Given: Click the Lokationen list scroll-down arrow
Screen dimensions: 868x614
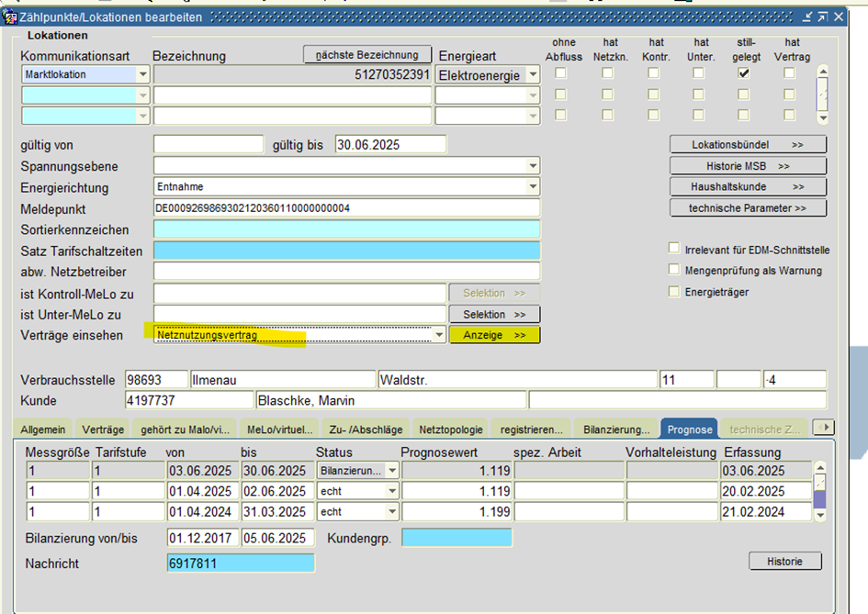Looking at the screenshot, I should (822, 118).
